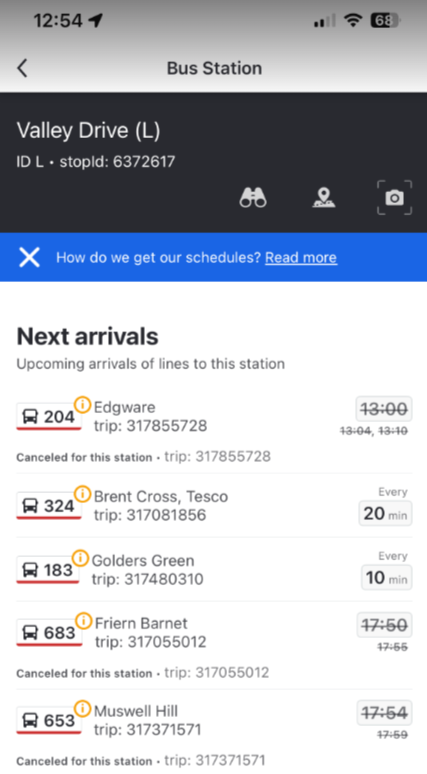Open 683 Friern Barnet arrival row
Viewport: 427px width, 774px height.
coord(214,645)
